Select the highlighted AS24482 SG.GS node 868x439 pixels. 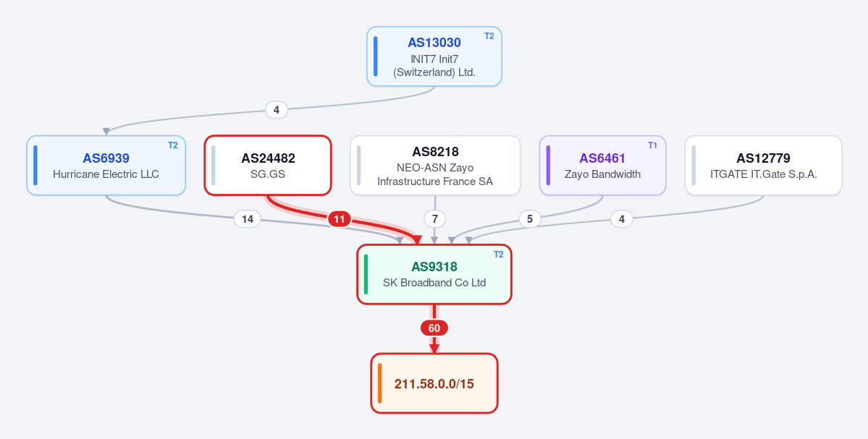tap(268, 166)
